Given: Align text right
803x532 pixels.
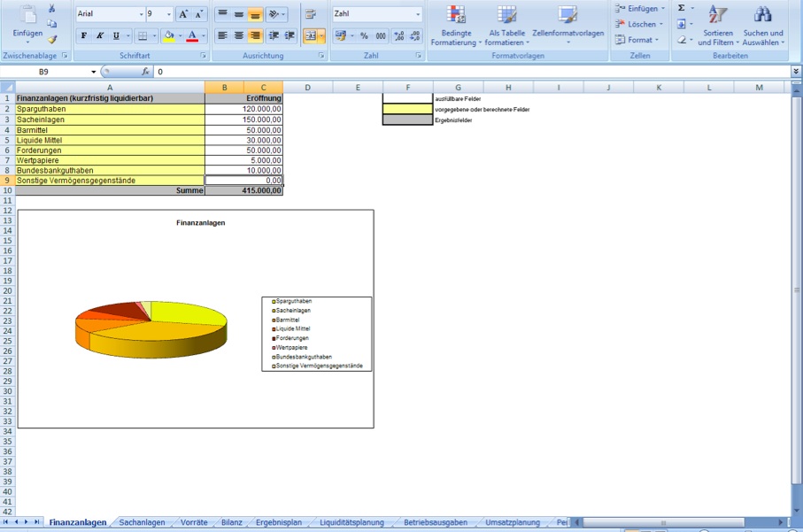Looking at the screenshot, I should pos(254,35).
